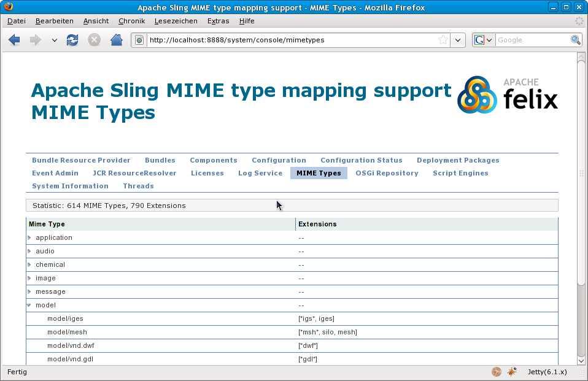Click the activity throbber icon
The height and width of the screenshot is (381, 588).
pos(579,21)
